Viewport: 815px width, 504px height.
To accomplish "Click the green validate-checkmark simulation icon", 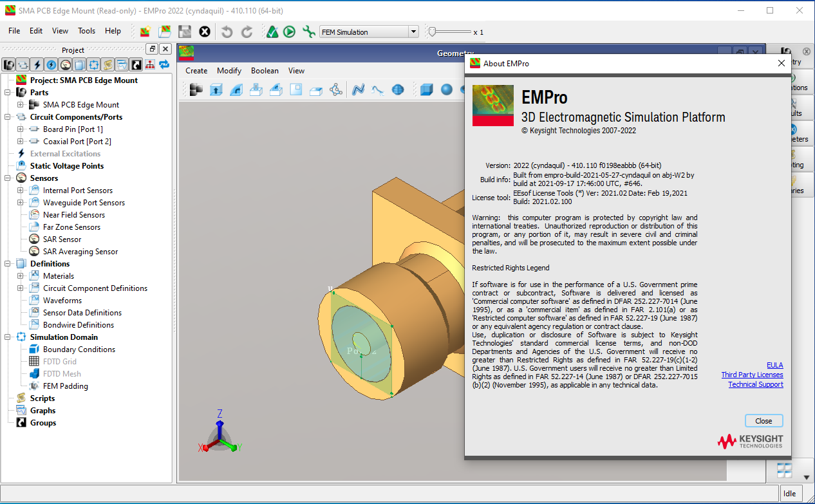I will pos(272,32).
